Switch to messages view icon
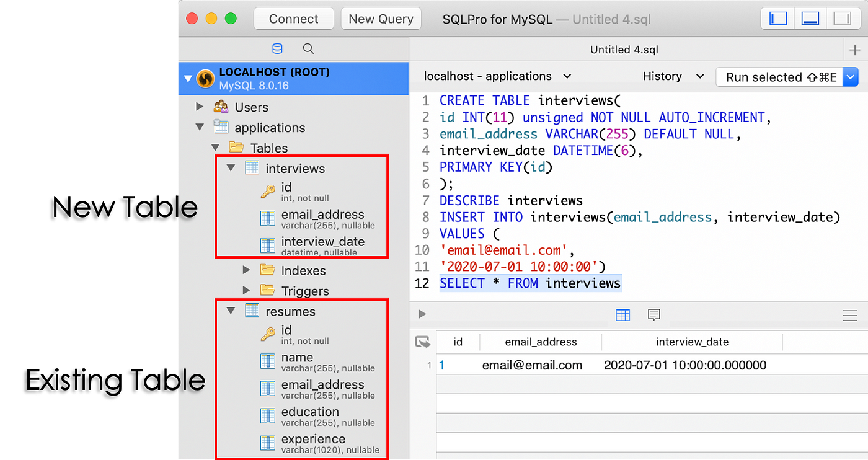This screenshot has width=868, height=460. 653,315
